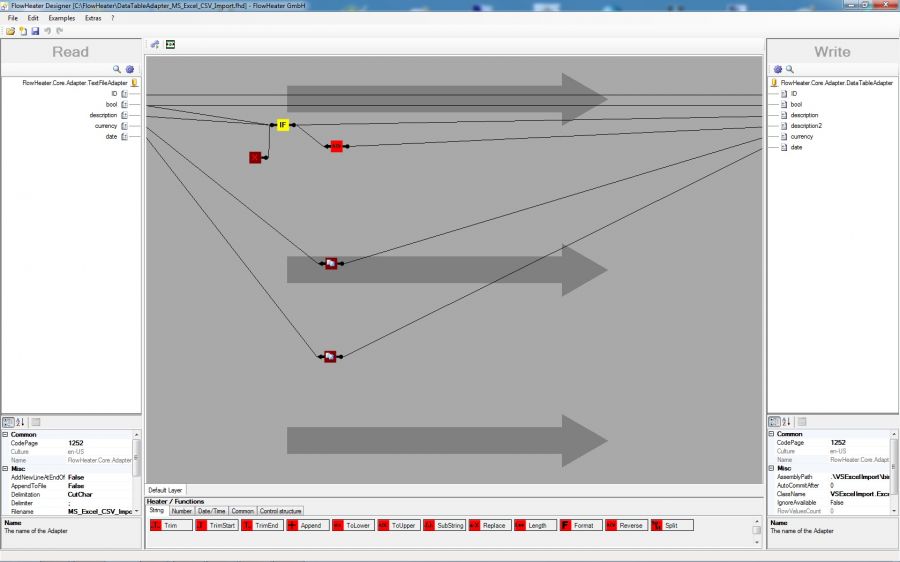Collapse the Misc category in Write properties
This screenshot has height=562, width=900.
(771, 468)
